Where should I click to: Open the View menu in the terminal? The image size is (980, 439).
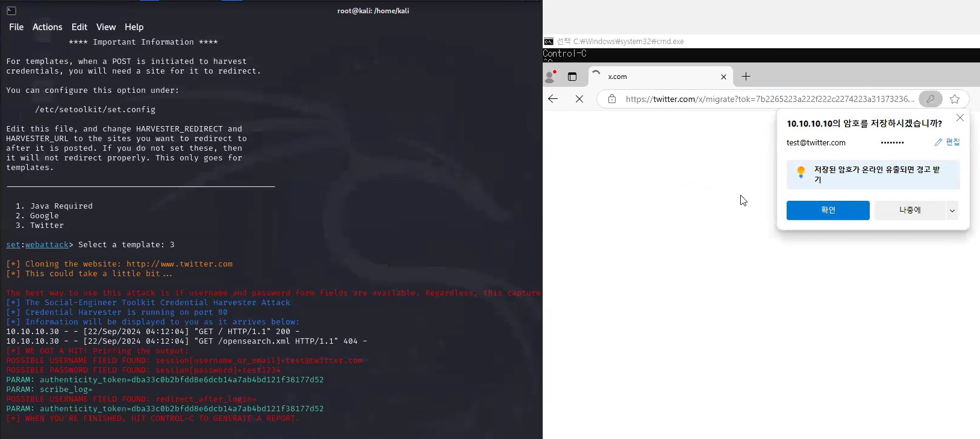point(105,27)
